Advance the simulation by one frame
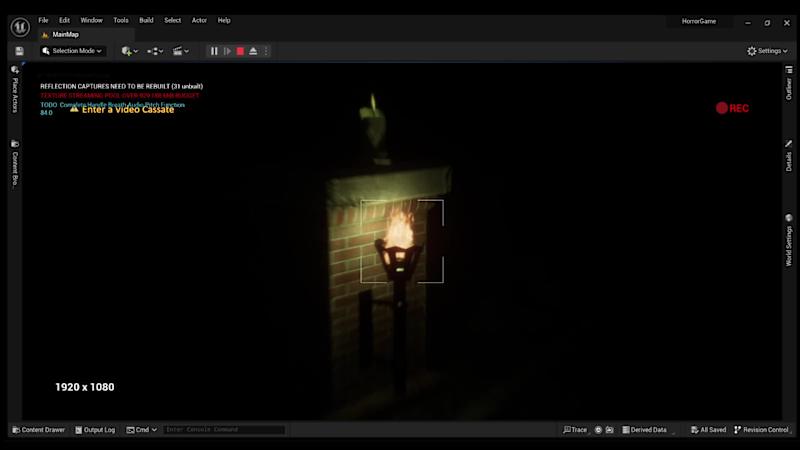 click(227, 51)
